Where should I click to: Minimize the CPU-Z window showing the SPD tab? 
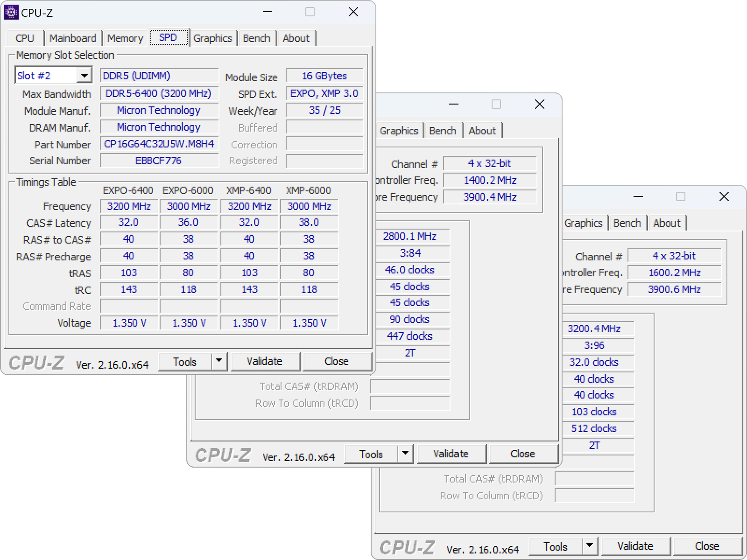[x=268, y=12]
